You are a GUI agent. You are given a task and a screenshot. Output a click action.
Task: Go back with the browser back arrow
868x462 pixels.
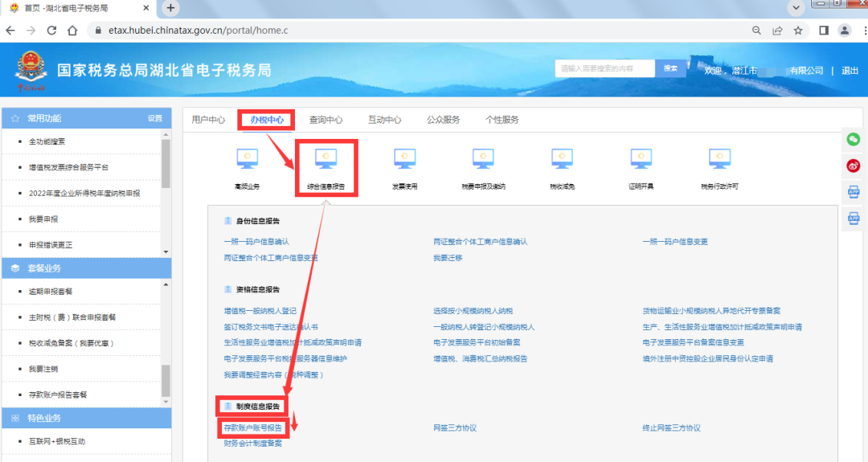(10, 31)
